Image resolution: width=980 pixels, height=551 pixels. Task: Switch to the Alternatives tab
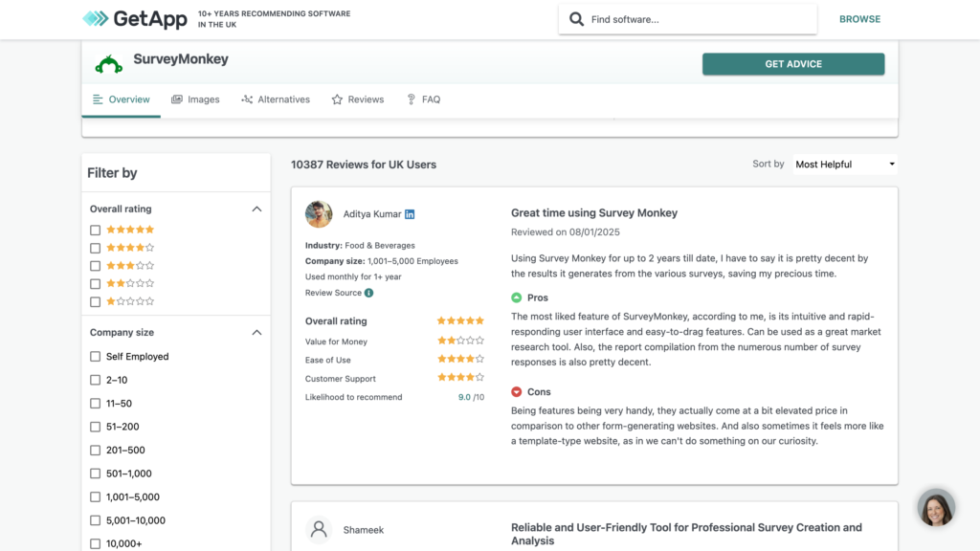click(x=276, y=99)
